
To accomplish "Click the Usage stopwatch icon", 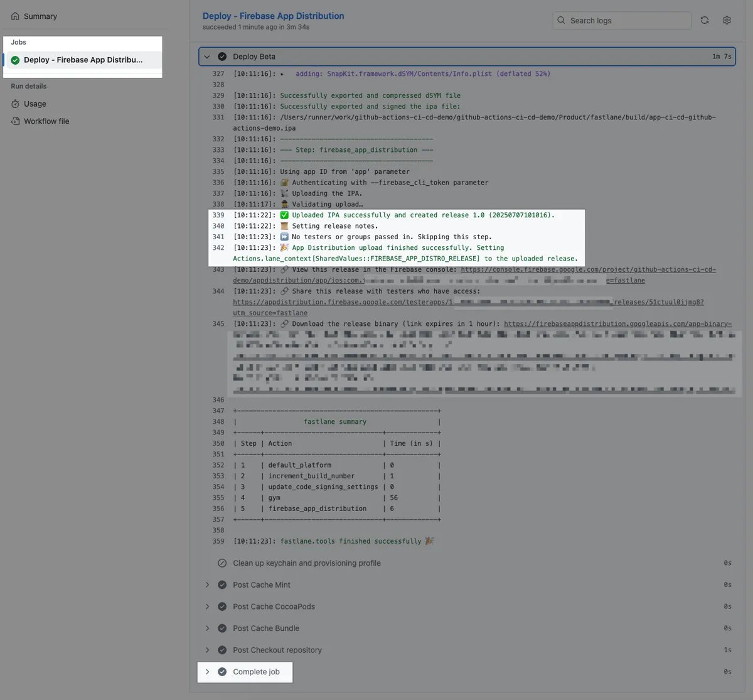I will click(x=15, y=104).
